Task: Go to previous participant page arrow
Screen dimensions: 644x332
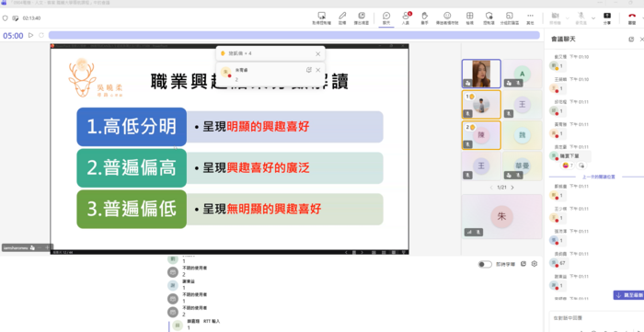Action: click(x=490, y=188)
